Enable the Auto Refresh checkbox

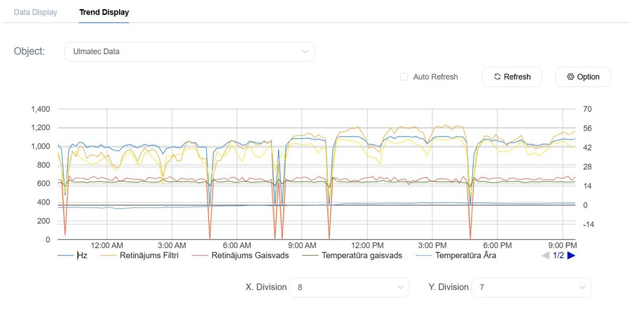pos(404,77)
